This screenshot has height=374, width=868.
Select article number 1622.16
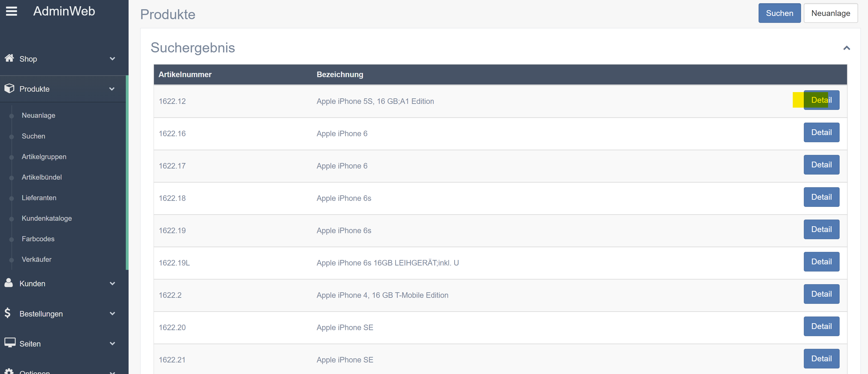coord(172,133)
